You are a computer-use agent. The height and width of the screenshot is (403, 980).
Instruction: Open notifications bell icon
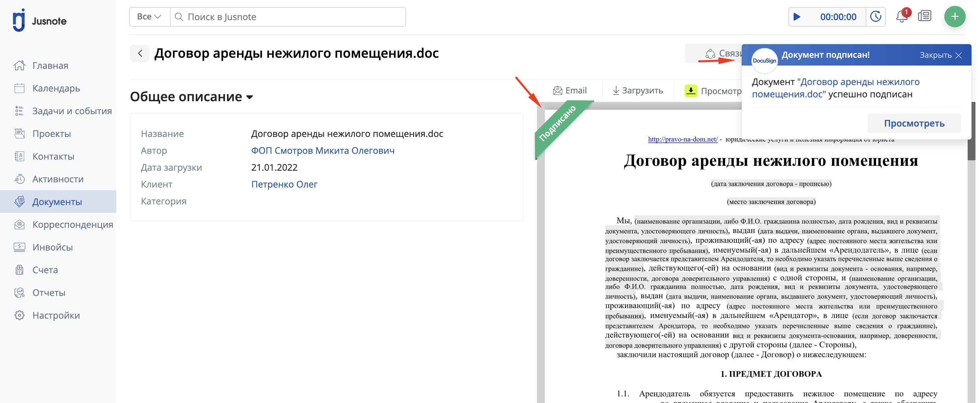(902, 16)
